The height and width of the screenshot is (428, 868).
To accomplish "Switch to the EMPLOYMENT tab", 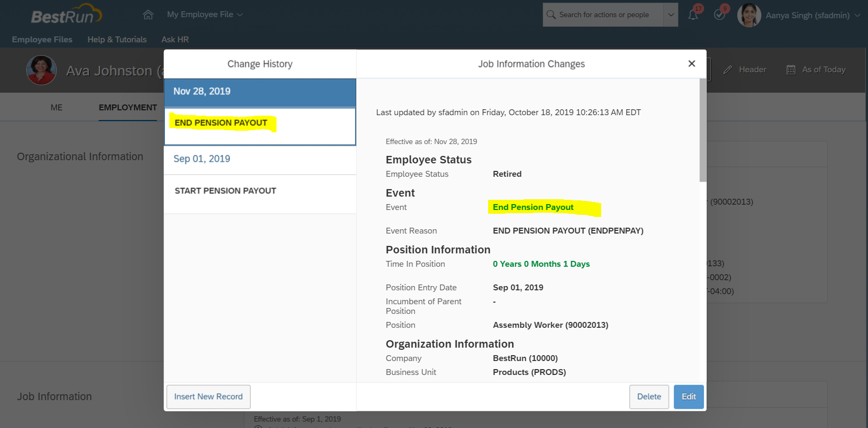I will point(128,108).
